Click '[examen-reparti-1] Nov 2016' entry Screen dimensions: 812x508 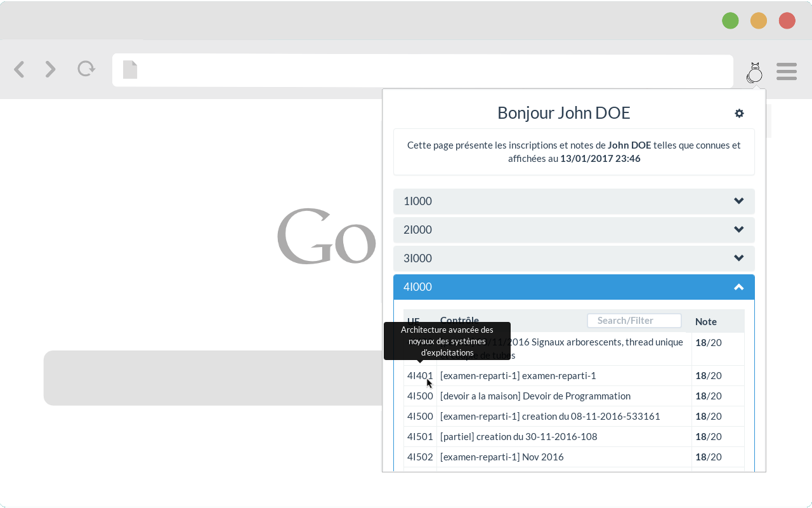[502, 457]
